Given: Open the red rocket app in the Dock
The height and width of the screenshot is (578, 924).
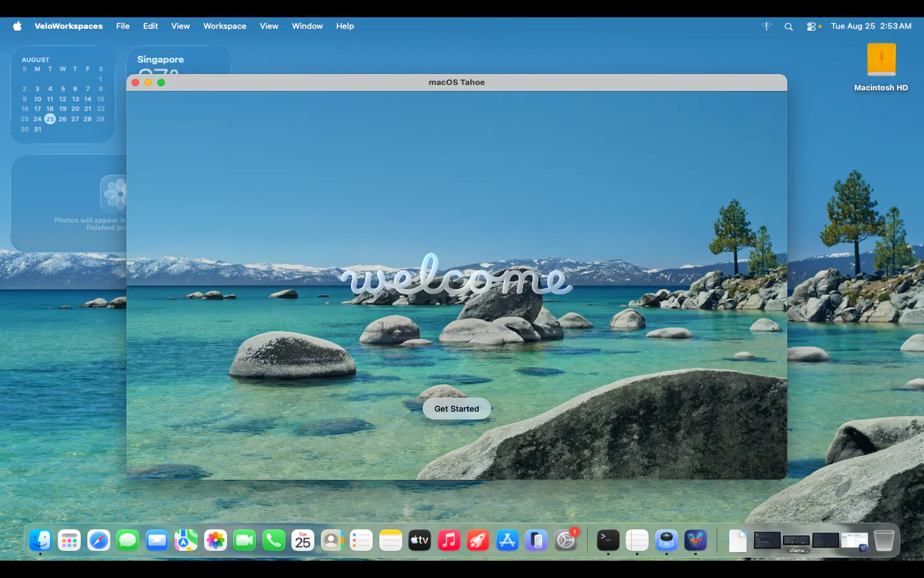Looking at the screenshot, I should (x=478, y=540).
